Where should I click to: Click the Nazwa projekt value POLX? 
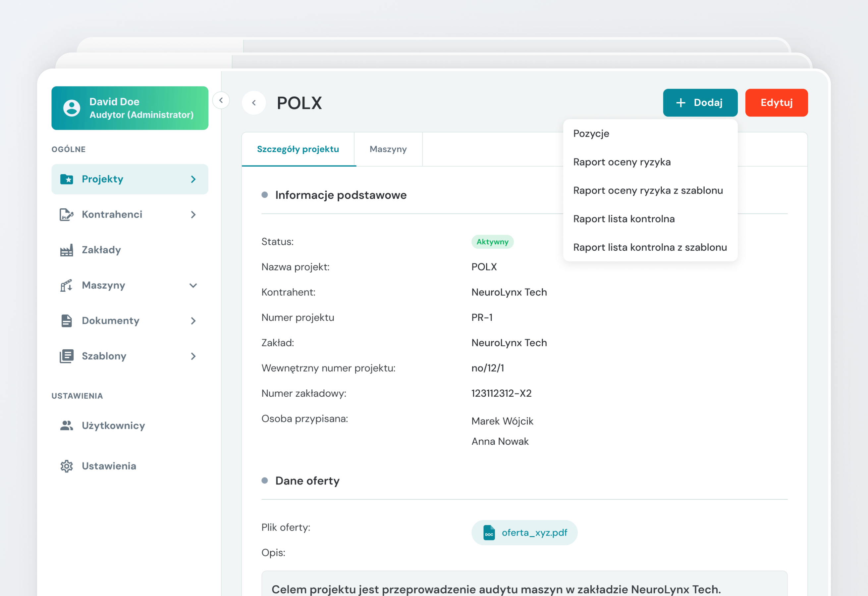click(484, 267)
